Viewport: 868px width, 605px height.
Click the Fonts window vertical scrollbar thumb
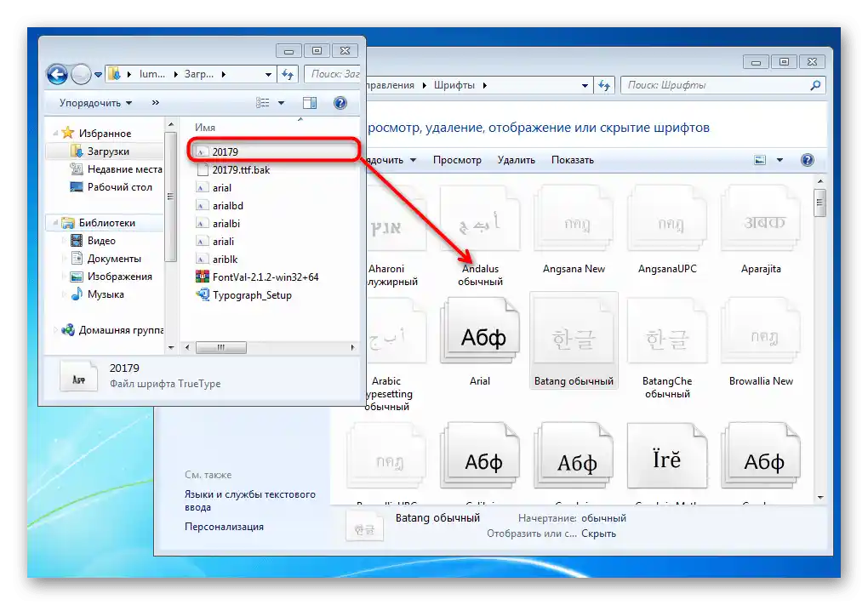(819, 203)
